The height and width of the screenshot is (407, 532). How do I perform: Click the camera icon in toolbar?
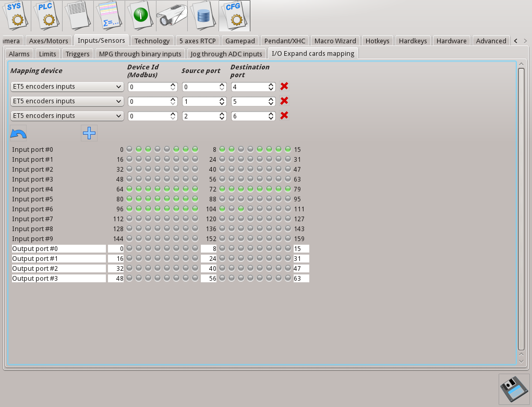point(172,16)
